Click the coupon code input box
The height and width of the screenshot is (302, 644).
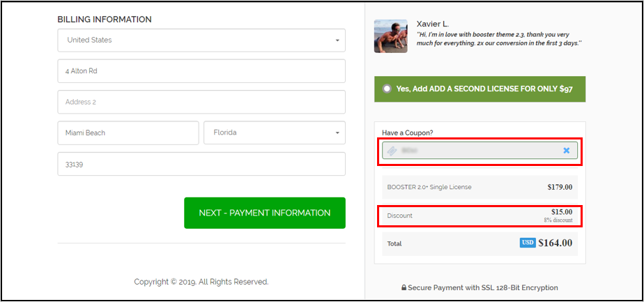click(x=480, y=151)
